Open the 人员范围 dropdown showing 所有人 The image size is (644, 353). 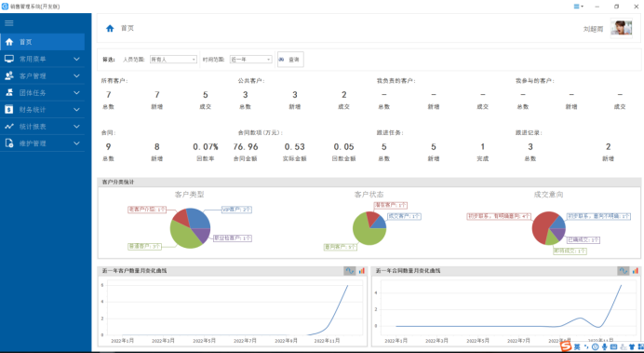[x=173, y=60]
